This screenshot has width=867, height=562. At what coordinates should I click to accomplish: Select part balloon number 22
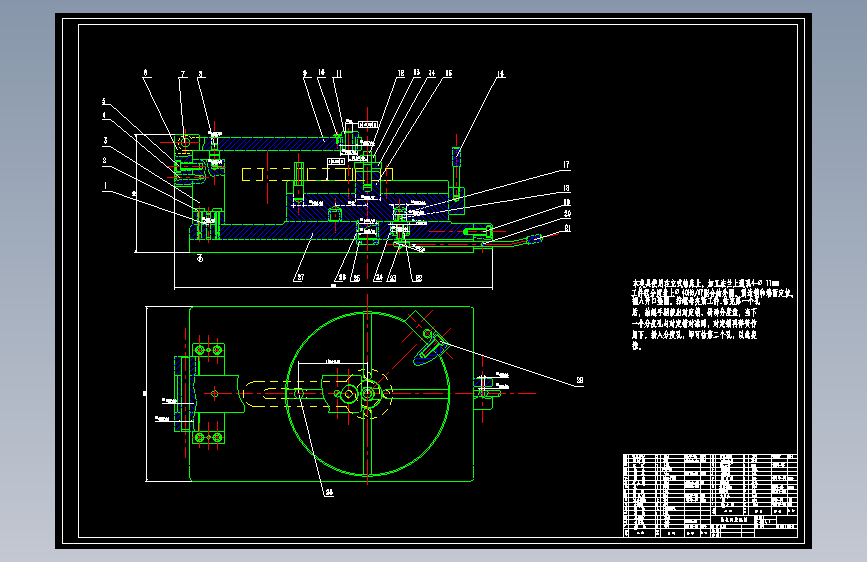click(x=418, y=278)
